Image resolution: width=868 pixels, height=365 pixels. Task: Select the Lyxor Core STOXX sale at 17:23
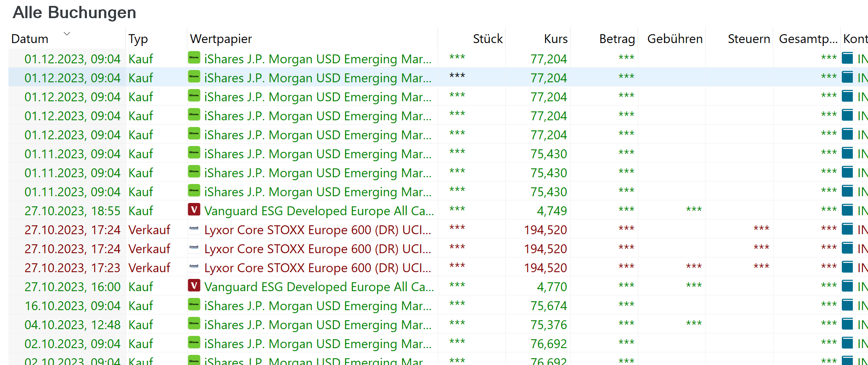317,268
